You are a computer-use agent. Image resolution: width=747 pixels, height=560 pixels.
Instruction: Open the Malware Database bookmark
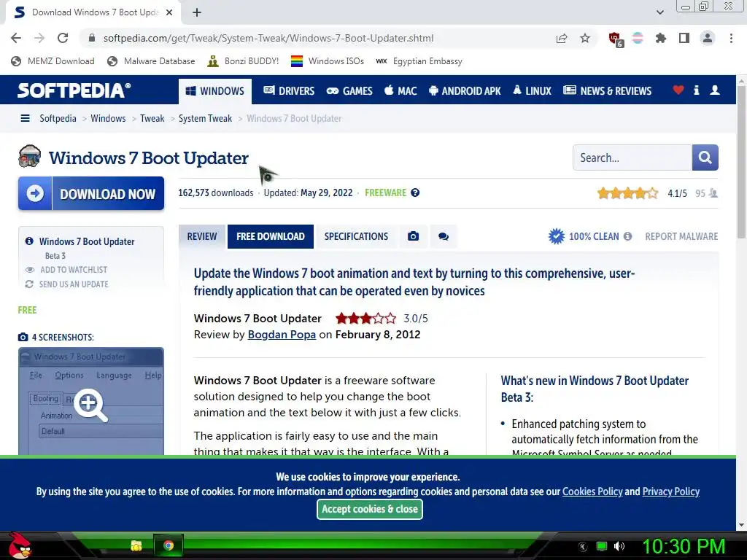151,61
